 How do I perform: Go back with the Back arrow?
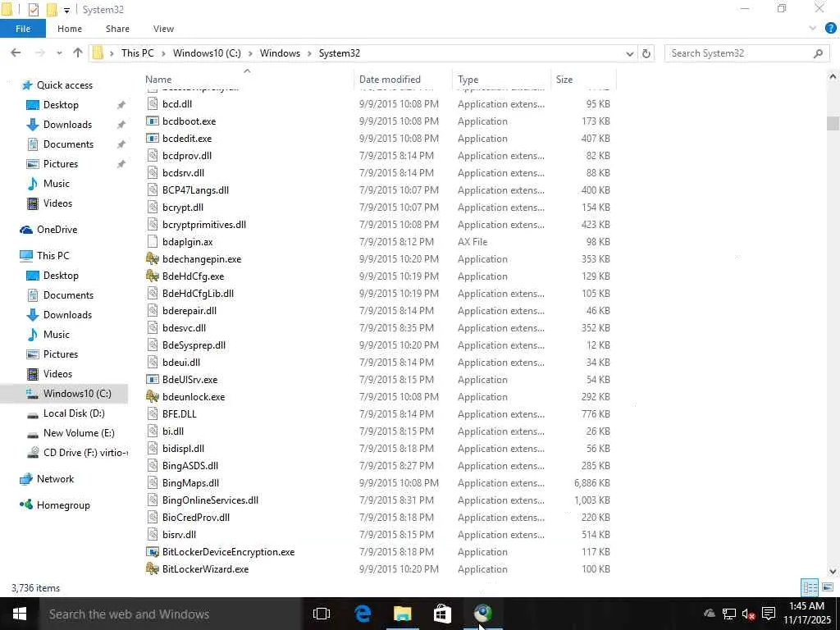[16, 52]
